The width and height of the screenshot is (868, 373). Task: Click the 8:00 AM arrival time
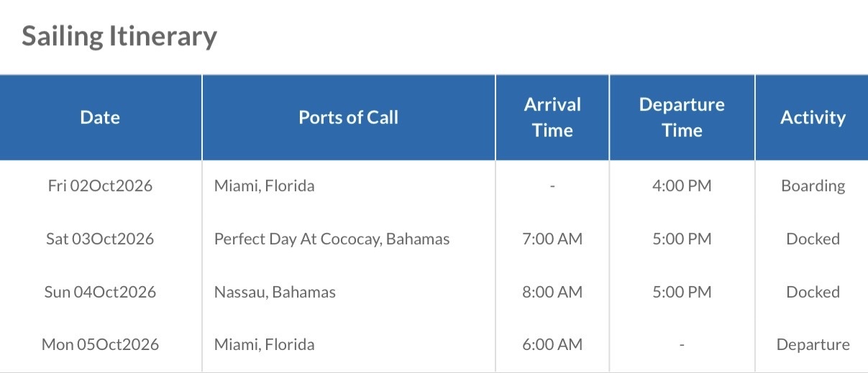point(552,292)
